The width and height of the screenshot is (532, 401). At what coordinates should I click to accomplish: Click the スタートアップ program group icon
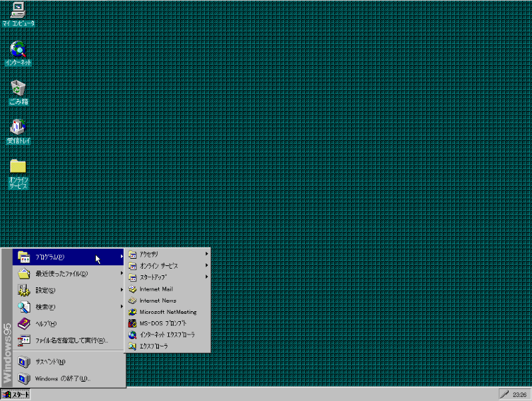[x=132, y=277]
